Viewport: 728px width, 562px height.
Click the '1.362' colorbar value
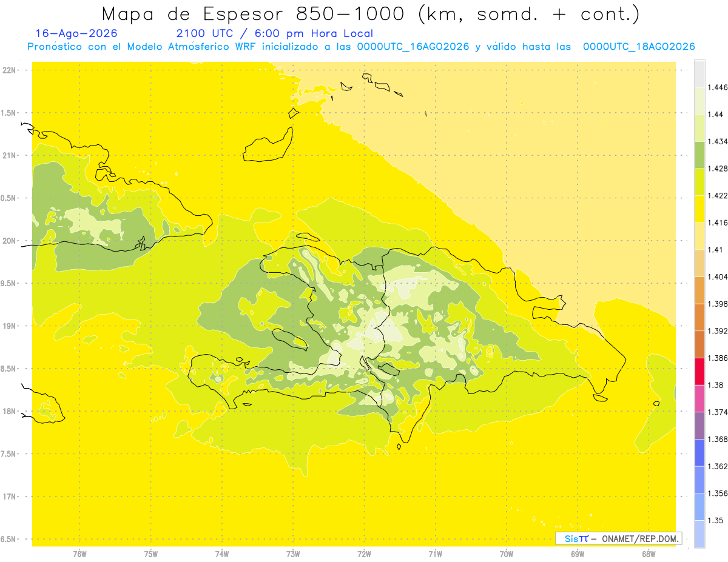tap(718, 466)
